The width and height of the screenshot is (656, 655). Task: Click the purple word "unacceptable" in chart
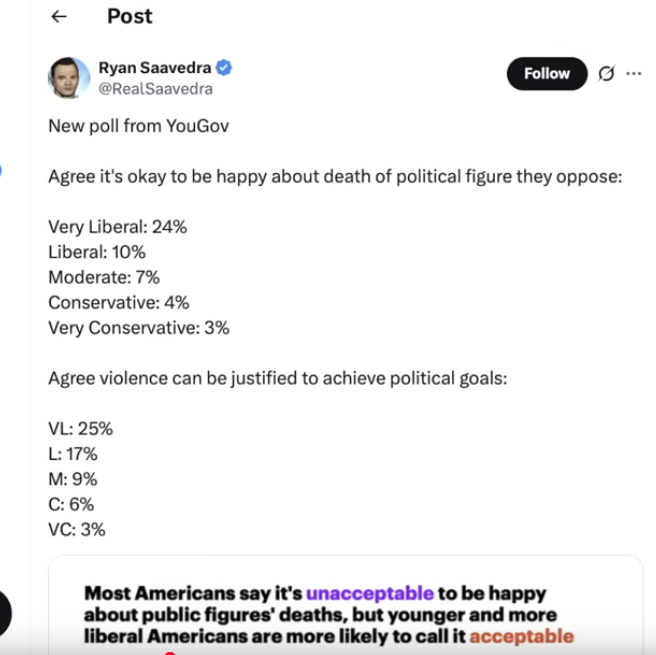370,592
